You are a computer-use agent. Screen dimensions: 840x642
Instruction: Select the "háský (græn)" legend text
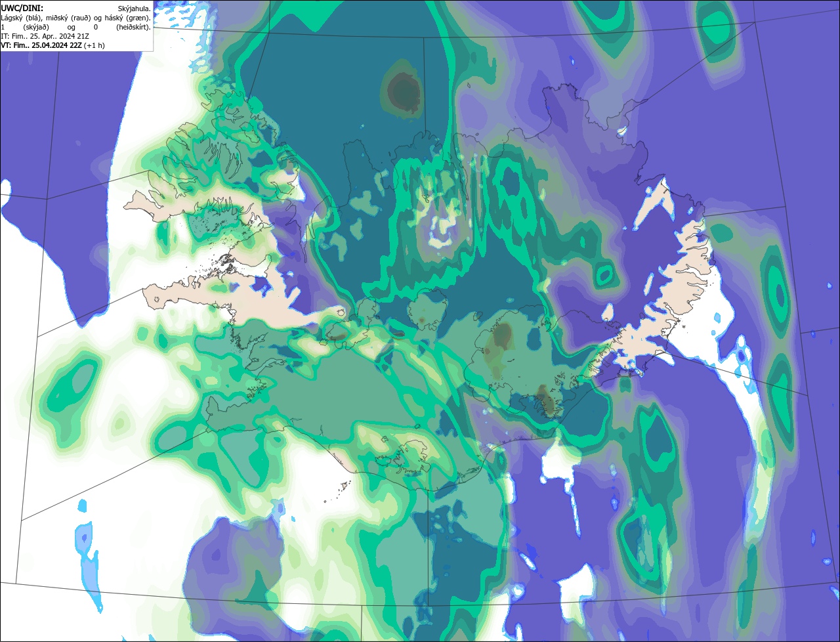127,18
